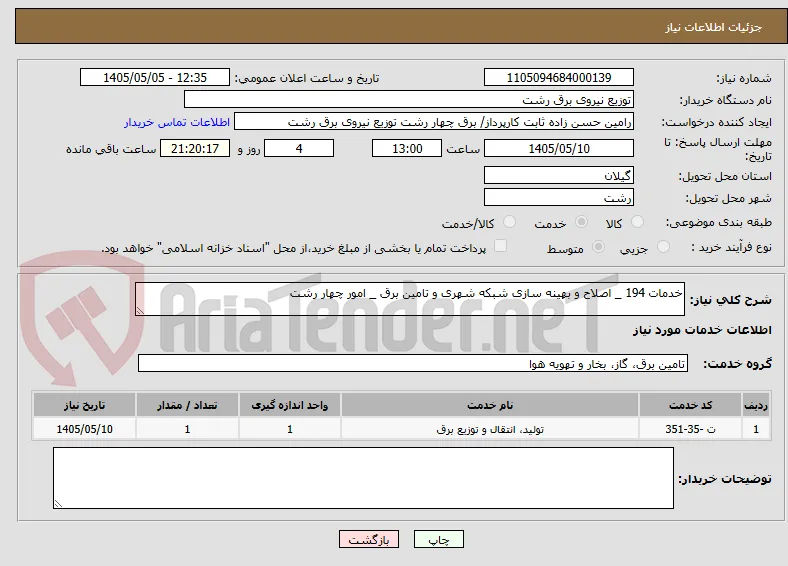Click the چاپ print button

pos(439,539)
